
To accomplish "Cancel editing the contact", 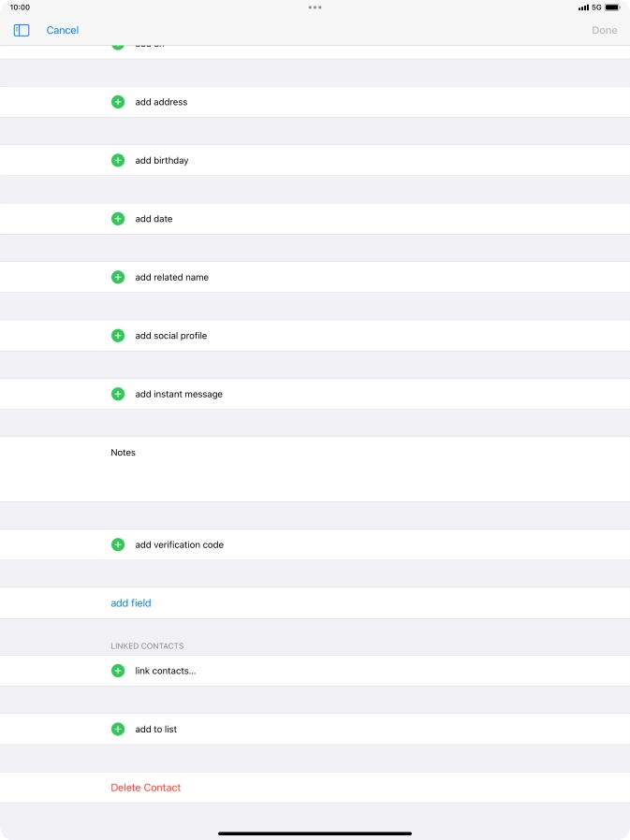I will point(63,30).
